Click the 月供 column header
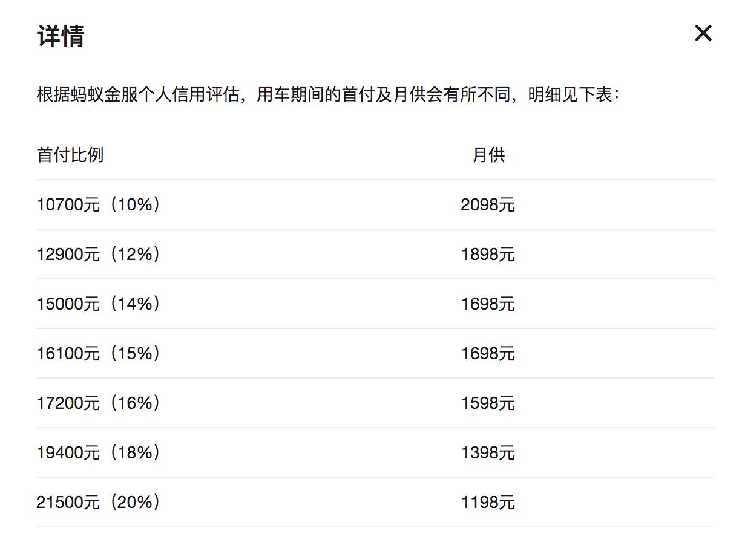 pyautogui.click(x=488, y=155)
